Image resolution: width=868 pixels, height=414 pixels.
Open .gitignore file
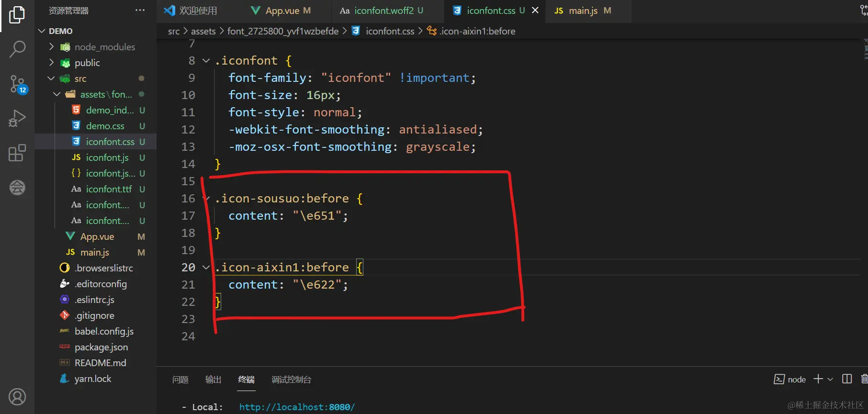[96, 315]
